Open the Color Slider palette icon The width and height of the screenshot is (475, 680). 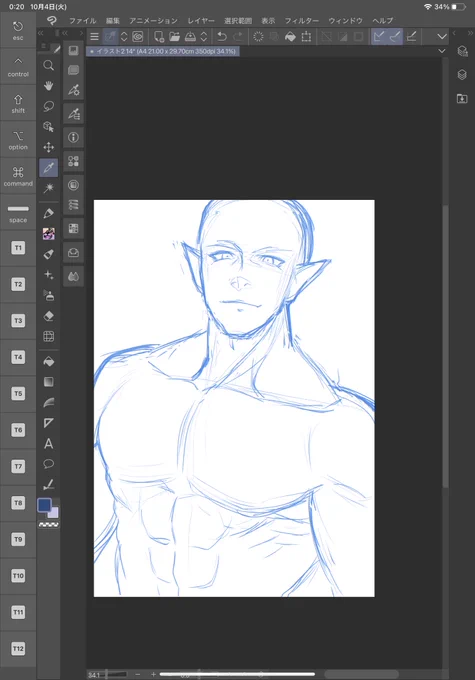point(73,205)
